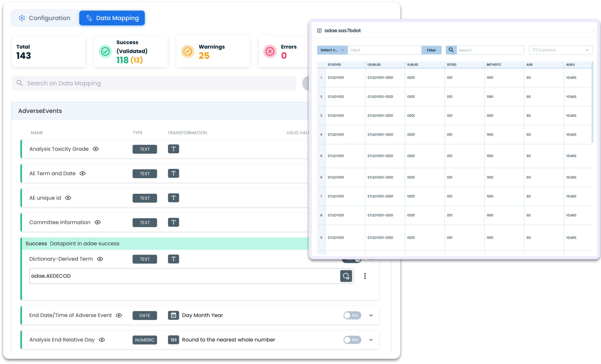Screen dimensions: 601x364
Task: Click T transformation icon for AE unique id
Action: (173, 198)
